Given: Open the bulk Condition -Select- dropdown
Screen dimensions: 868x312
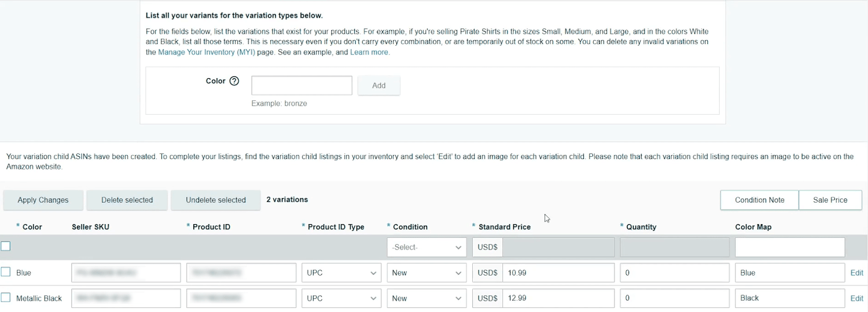Looking at the screenshot, I should (x=426, y=247).
